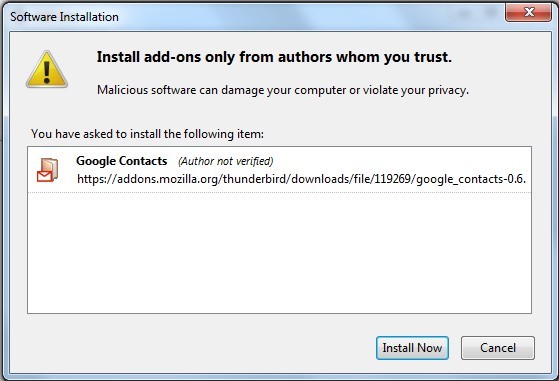Select the Google Contacts add-on name
The width and height of the screenshot is (559, 381).
pos(122,161)
